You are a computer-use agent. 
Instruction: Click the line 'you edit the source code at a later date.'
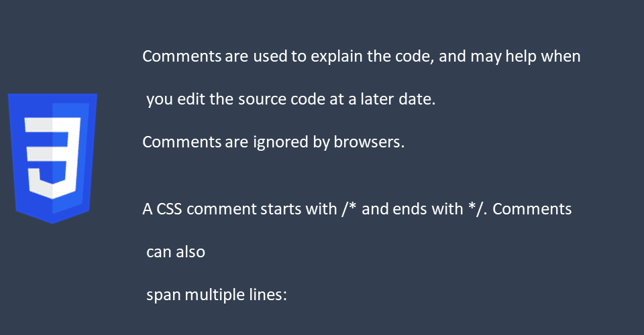(x=290, y=99)
